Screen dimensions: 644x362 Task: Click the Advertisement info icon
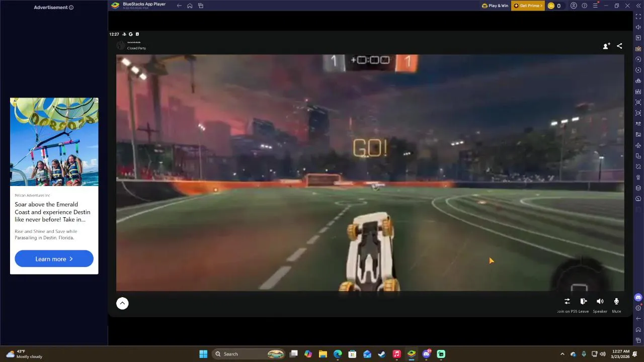point(71,8)
